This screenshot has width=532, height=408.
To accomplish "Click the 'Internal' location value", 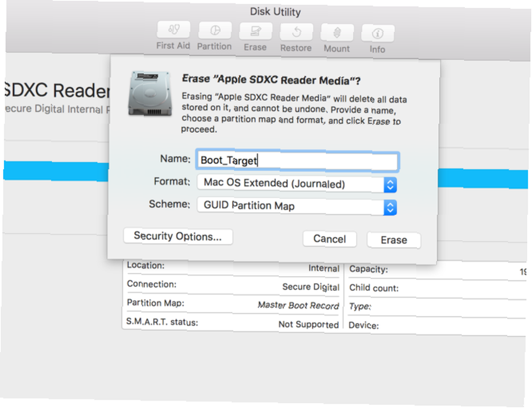I will (x=323, y=268).
